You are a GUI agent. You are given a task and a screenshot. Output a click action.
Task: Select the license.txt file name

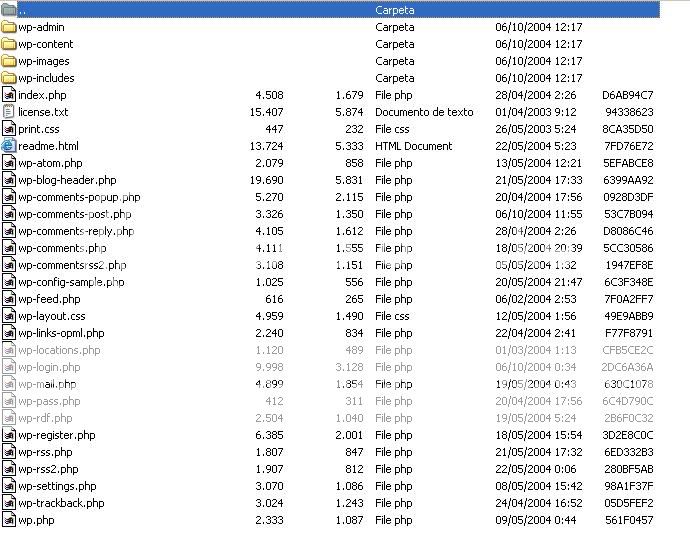43,112
